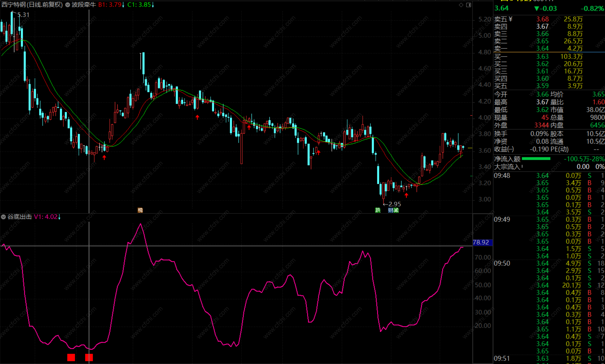Image resolution: width=605 pixels, height=364 pixels.
Task: Expand the 谷底出击 indicator dropdown
Action: [4, 217]
